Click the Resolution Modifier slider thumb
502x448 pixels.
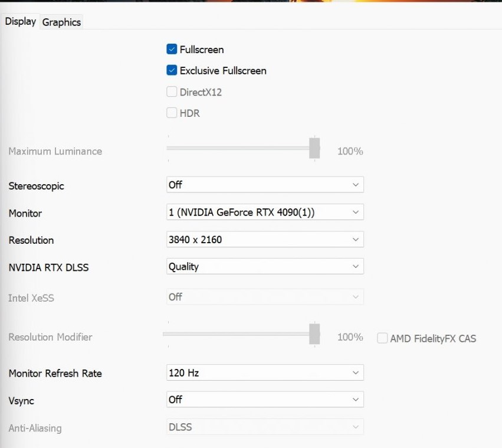click(314, 333)
